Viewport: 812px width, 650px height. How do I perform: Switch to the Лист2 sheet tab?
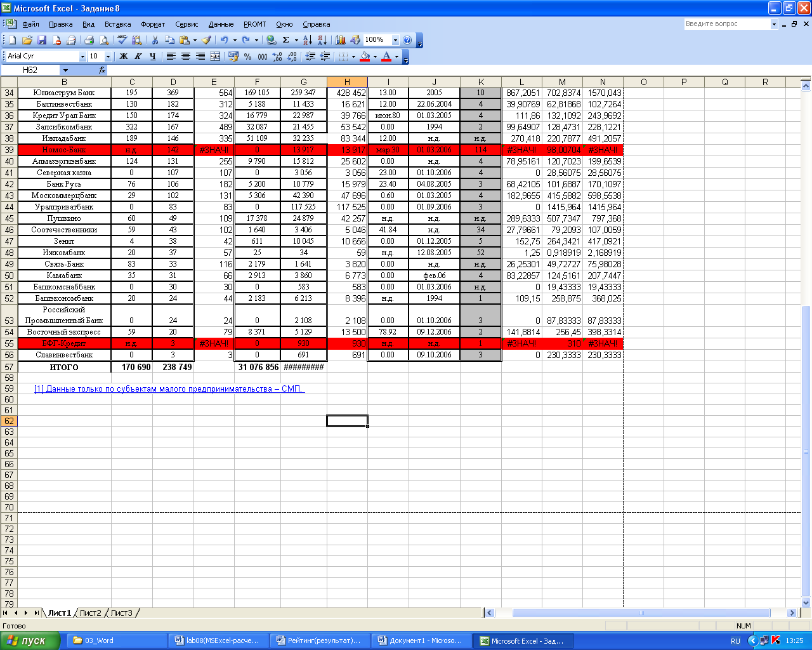[x=90, y=613]
